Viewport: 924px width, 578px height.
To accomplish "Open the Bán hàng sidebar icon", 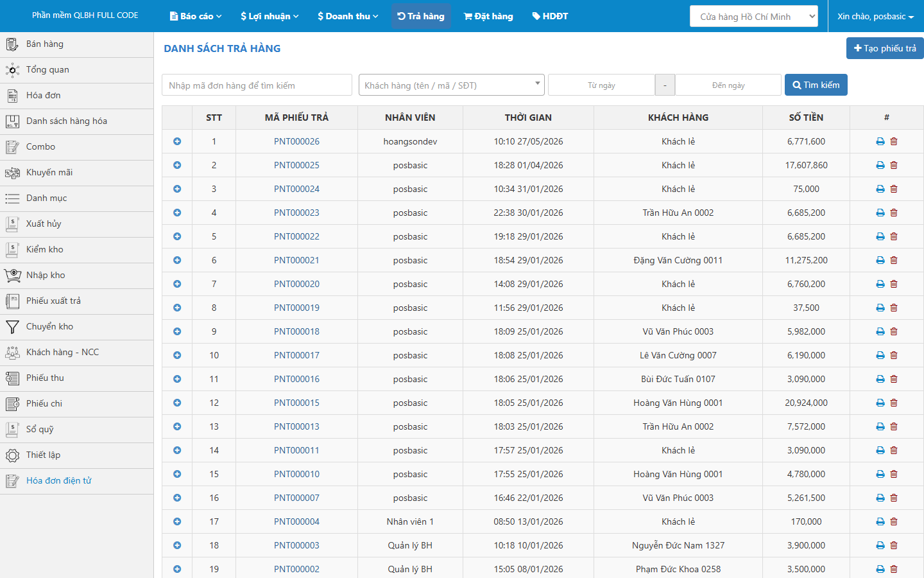I will click(x=12, y=44).
